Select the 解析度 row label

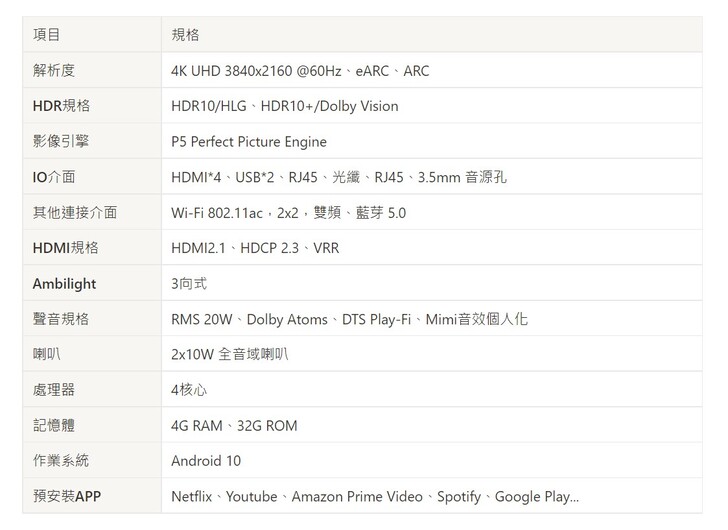[x=54, y=71]
